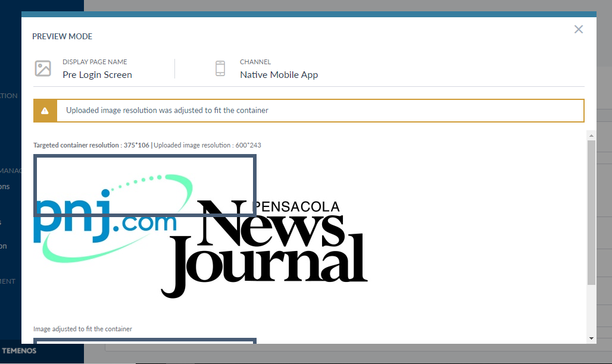Click the pnj.com logo in uploaded image

click(107, 220)
